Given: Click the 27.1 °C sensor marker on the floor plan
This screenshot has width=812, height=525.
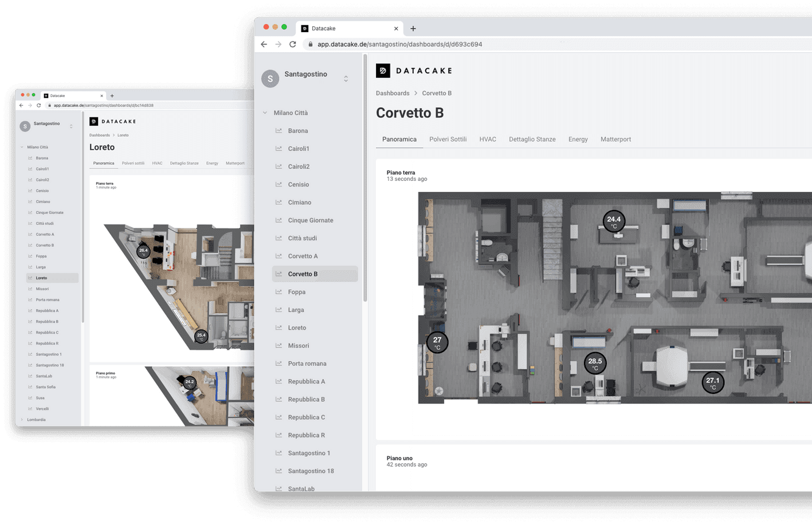Looking at the screenshot, I should coord(713,382).
